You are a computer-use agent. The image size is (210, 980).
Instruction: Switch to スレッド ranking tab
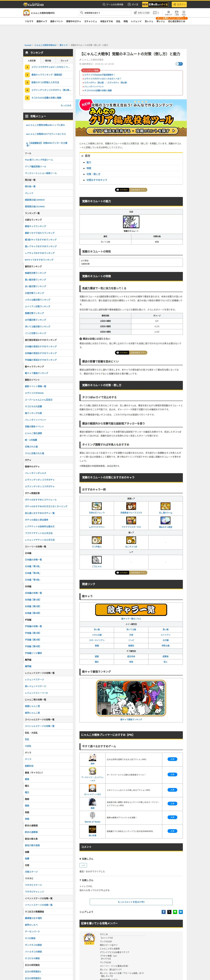[64, 60]
